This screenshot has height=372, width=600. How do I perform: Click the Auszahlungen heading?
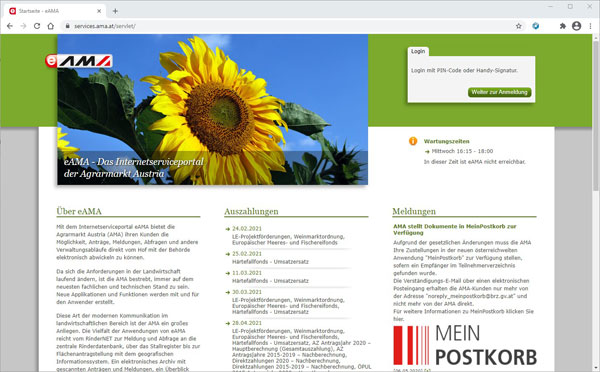251,211
